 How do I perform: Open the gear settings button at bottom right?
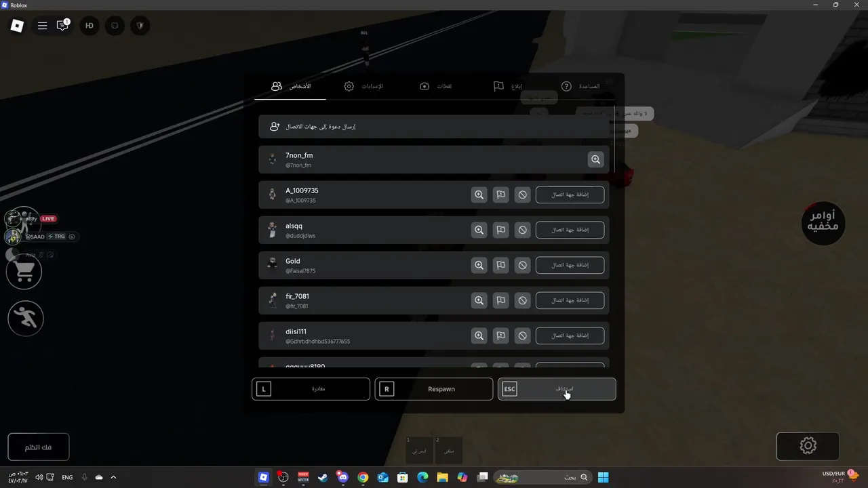point(808,446)
